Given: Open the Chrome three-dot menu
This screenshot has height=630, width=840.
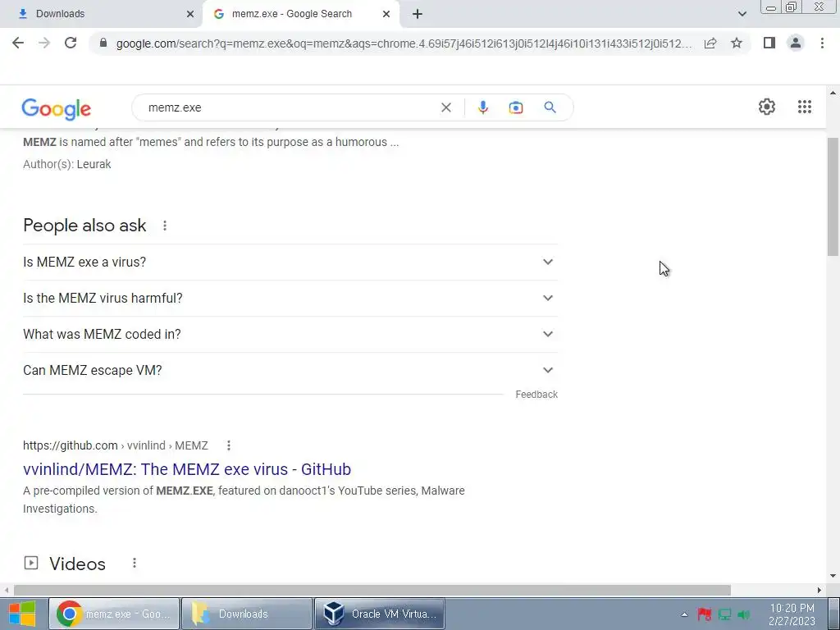Looking at the screenshot, I should [822, 43].
